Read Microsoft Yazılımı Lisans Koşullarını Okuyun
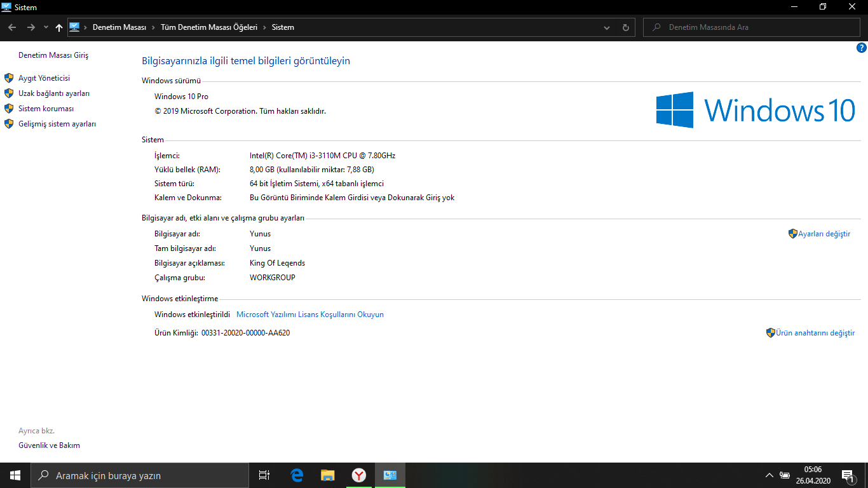 pyautogui.click(x=310, y=315)
